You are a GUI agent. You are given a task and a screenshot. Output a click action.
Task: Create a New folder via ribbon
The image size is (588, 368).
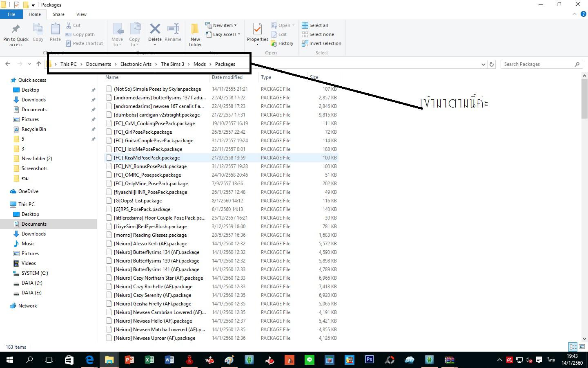click(x=195, y=34)
